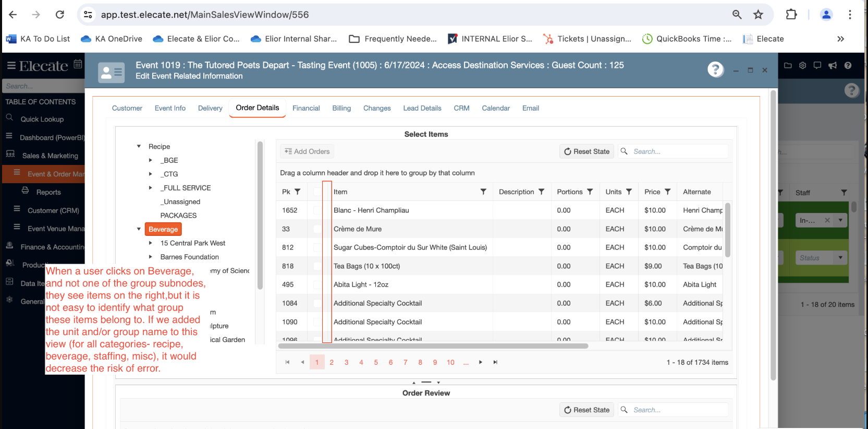Switch to the Financial tab
This screenshot has width=868, height=429.
coord(306,108)
